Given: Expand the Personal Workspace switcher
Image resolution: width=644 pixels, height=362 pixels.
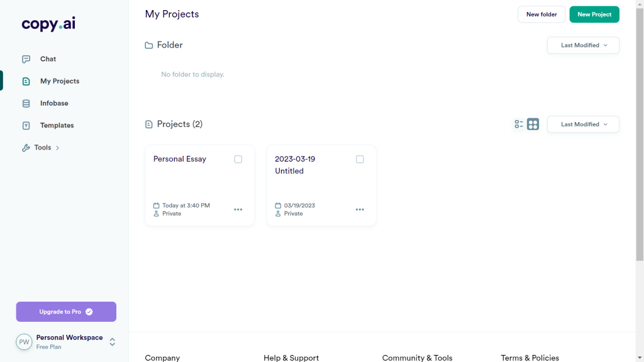Looking at the screenshot, I should click(111, 342).
